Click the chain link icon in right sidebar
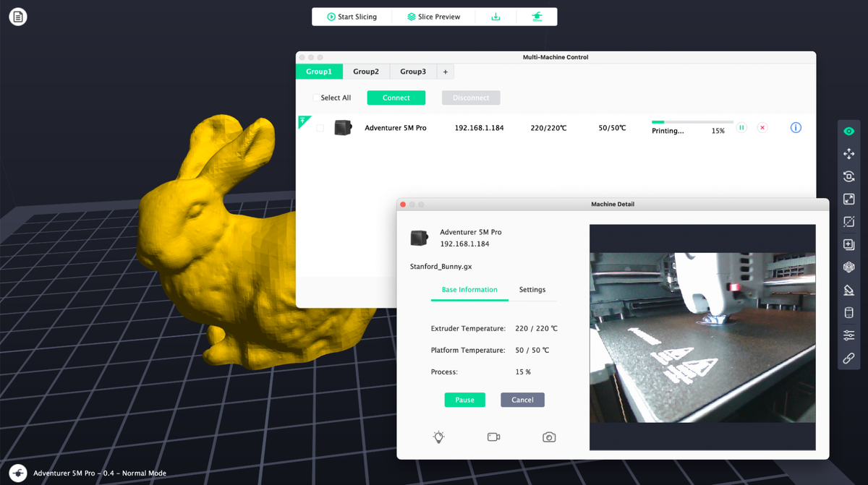The image size is (868, 485). click(x=849, y=359)
